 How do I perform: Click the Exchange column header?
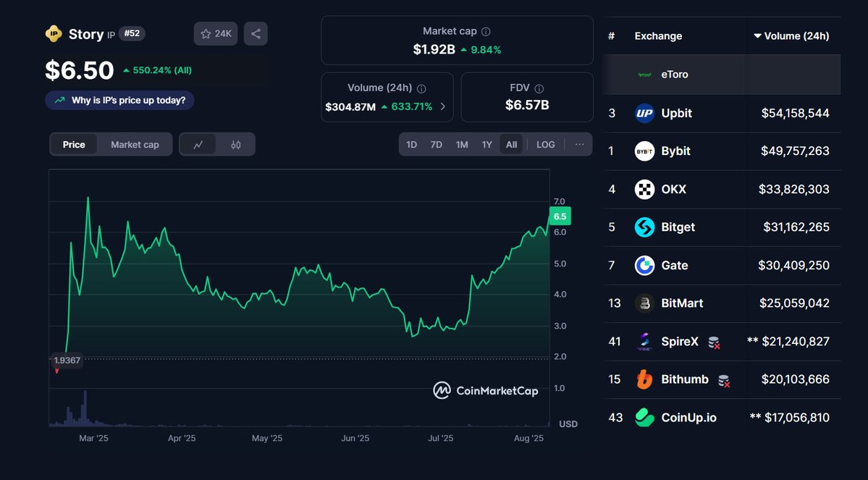coord(657,36)
